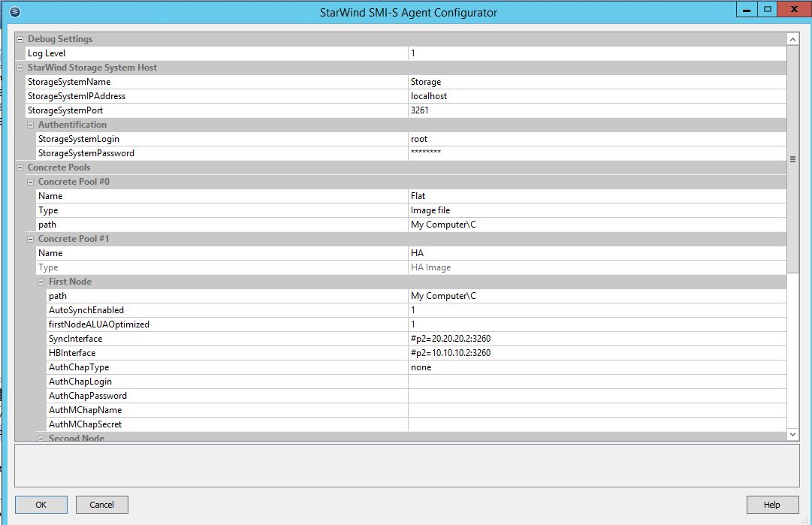This screenshot has height=525, width=812.
Task: Click the disabled HA Image type value
Action: 597,267
